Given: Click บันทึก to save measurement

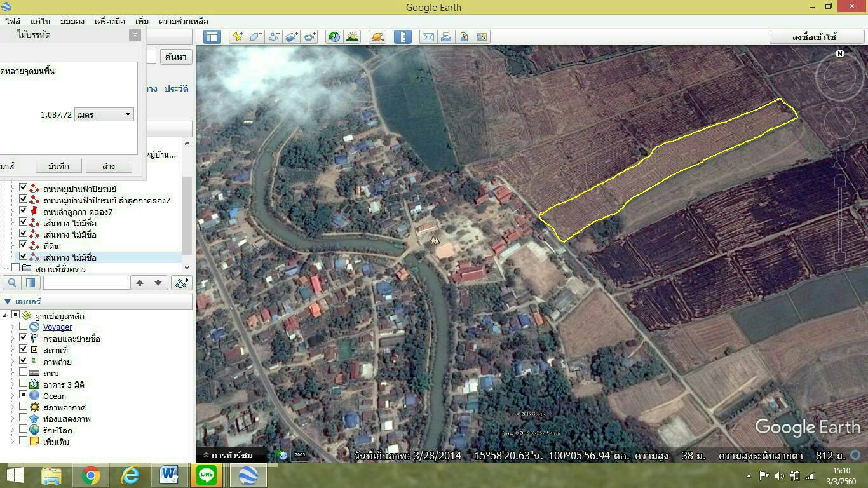Looking at the screenshot, I should pyautogui.click(x=58, y=166).
